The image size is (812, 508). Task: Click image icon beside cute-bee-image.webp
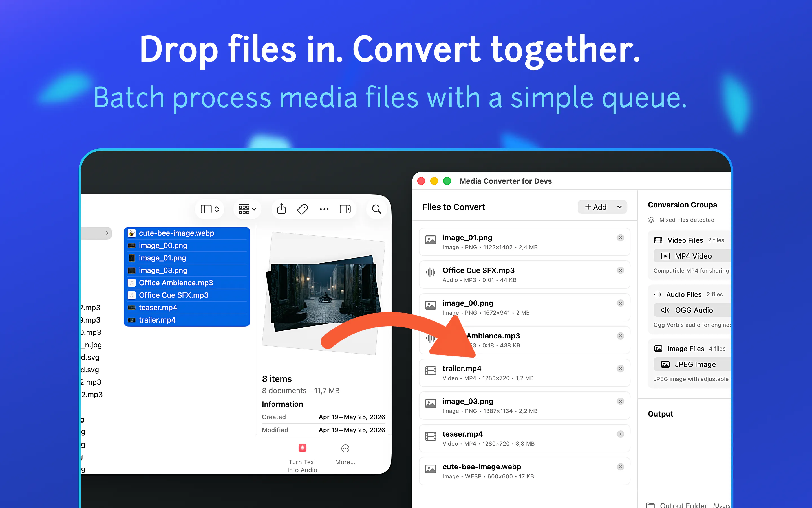coord(431,469)
